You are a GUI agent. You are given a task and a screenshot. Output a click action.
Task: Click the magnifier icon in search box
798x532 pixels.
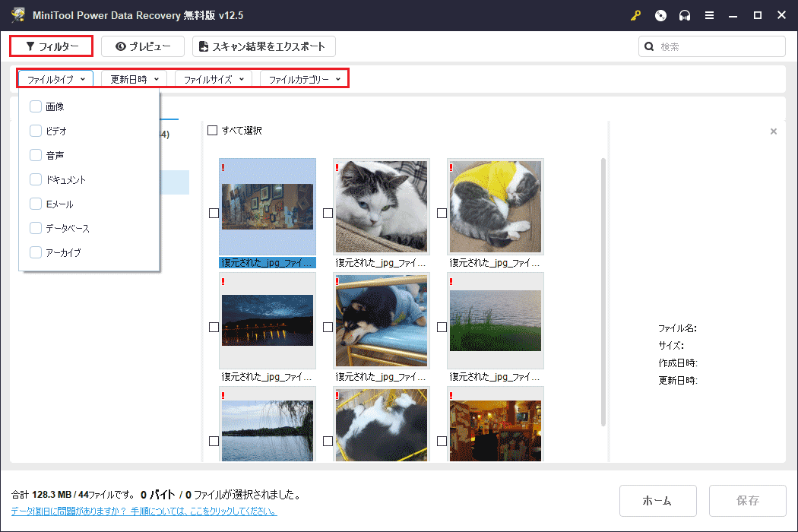coord(649,47)
